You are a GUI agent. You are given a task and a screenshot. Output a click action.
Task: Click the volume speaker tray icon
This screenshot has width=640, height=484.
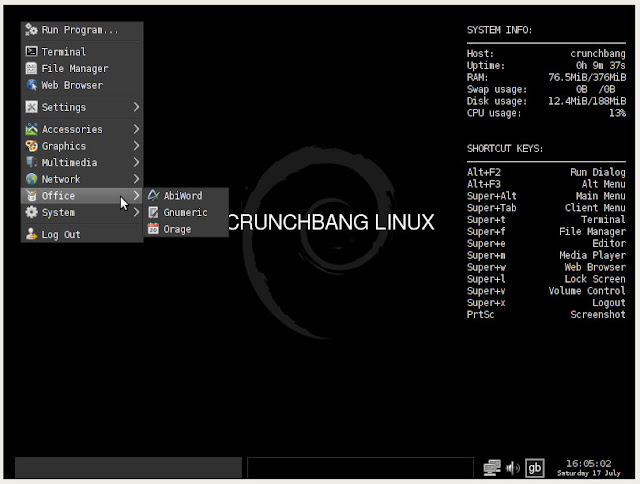(x=512, y=468)
